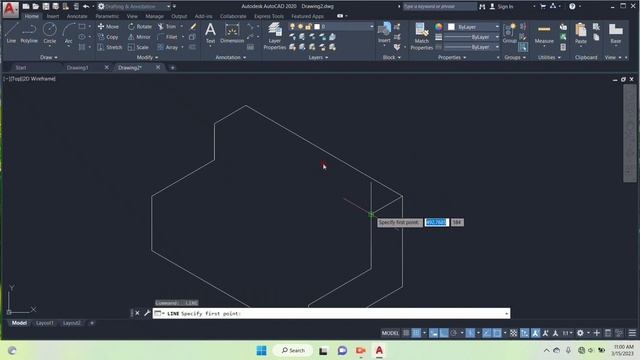The height and width of the screenshot is (360, 640).
Task: Click the white layer color swatch
Action: pyautogui.click(x=317, y=27)
